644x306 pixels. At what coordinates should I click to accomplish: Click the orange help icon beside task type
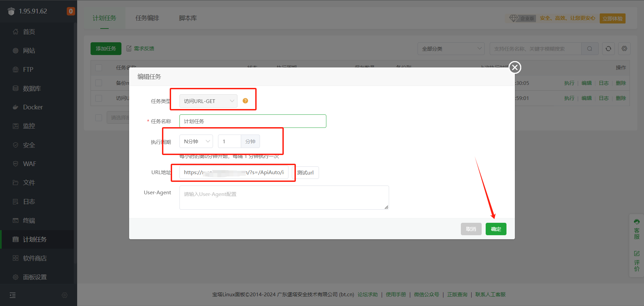pyautogui.click(x=245, y=101)
